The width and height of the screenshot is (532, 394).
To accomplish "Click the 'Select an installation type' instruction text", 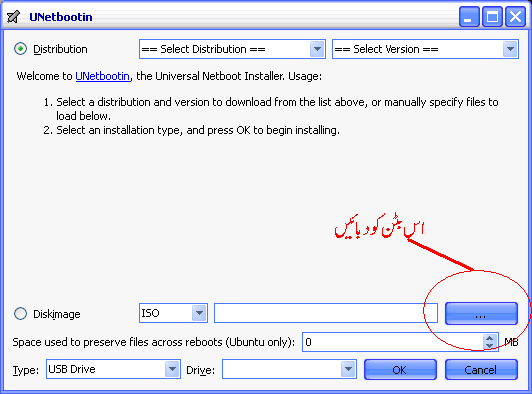I will coord(198,130).
